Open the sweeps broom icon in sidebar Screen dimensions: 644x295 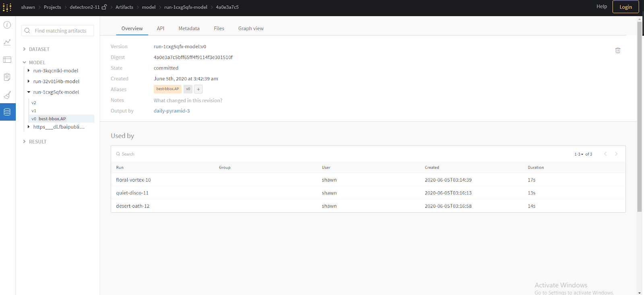tap(7, 95)
